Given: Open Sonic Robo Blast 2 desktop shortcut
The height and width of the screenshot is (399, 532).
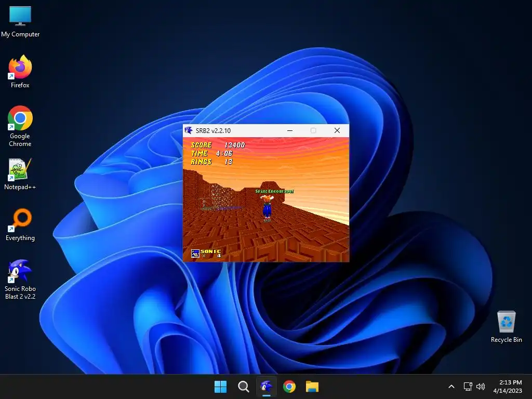Looking at the screenshot, I should 20,280.
